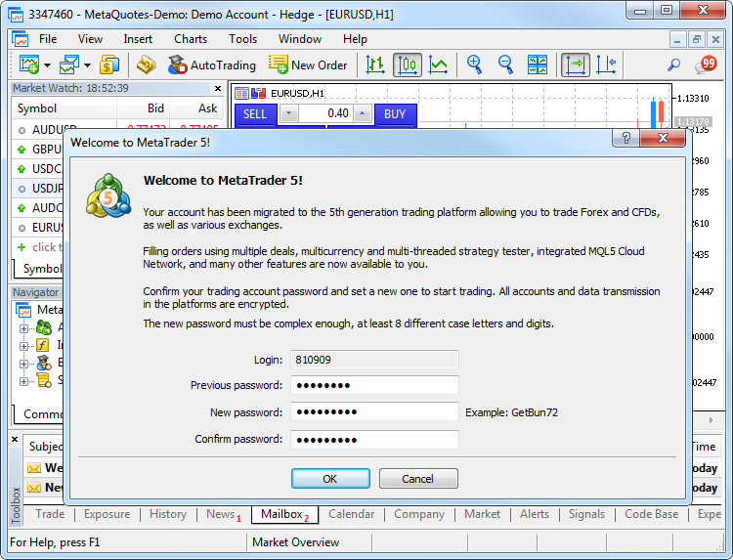Expand the Scripts node in Navigator
Screen dimensions: 733x560
pyautogui.click(x=24, y=380)
